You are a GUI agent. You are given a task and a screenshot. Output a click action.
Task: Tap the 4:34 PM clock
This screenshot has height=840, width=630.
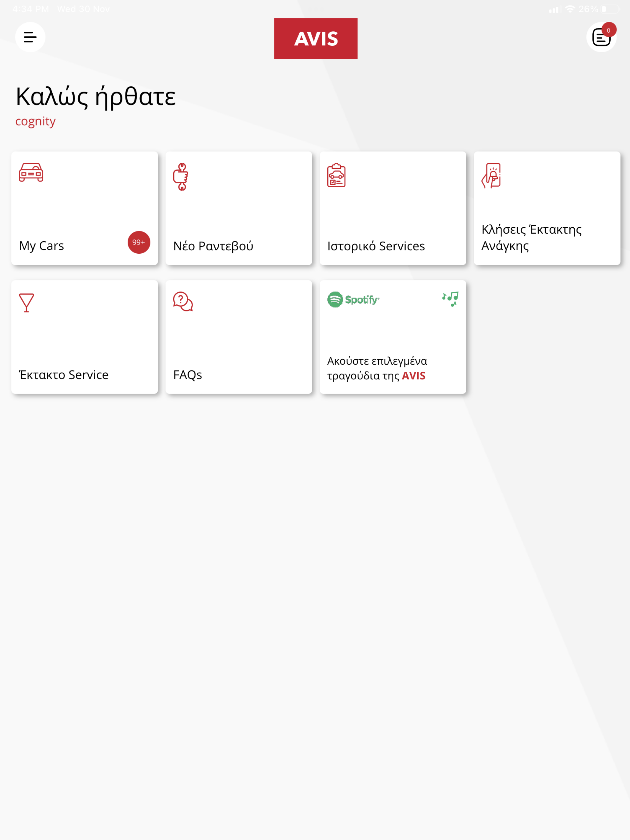click(x=30, y=9)
